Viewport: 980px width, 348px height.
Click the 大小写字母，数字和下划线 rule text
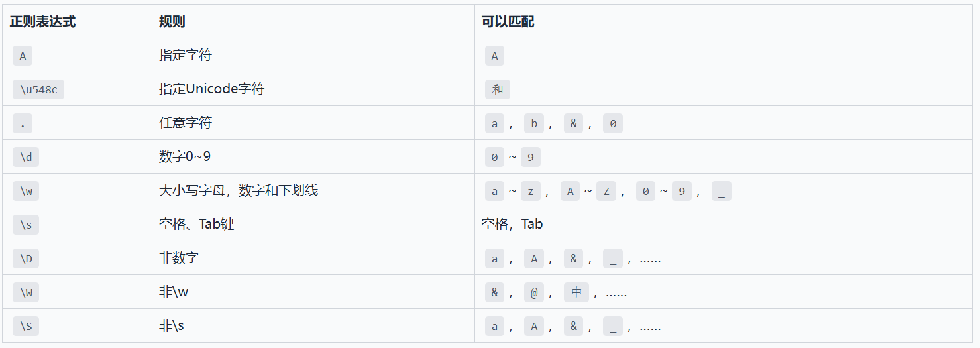point(239,190)
